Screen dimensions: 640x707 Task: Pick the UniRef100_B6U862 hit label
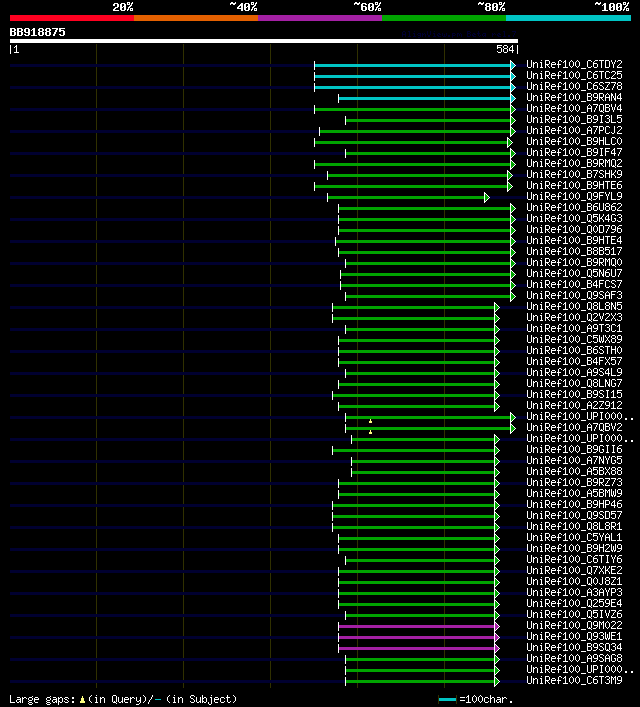click(x=574, y=207)
